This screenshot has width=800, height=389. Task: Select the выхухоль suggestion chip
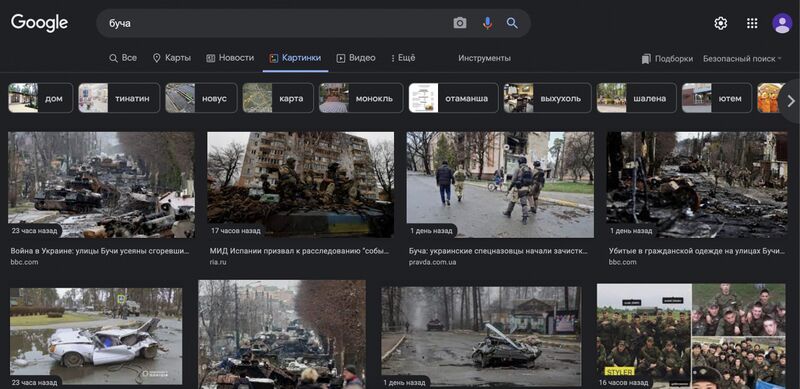547,98
